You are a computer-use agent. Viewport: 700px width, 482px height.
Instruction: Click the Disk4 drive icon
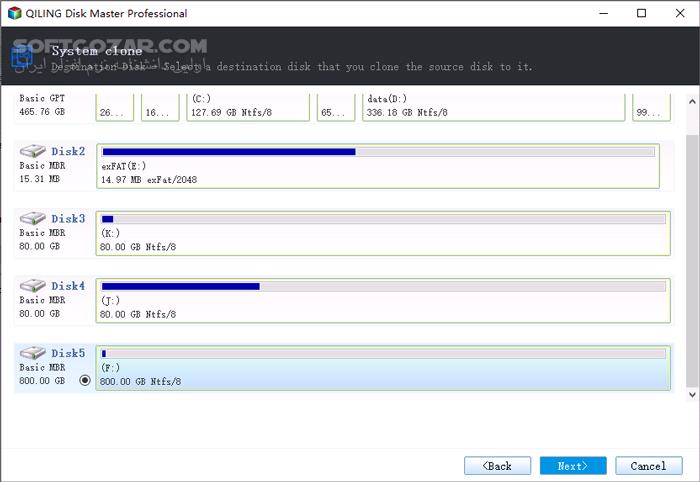[33, 285]
